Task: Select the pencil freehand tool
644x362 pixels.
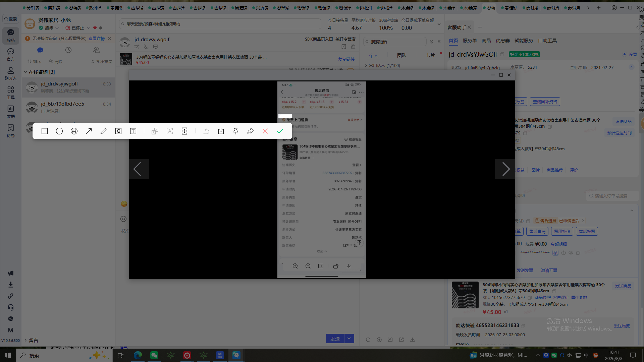Action: point(104,131)
